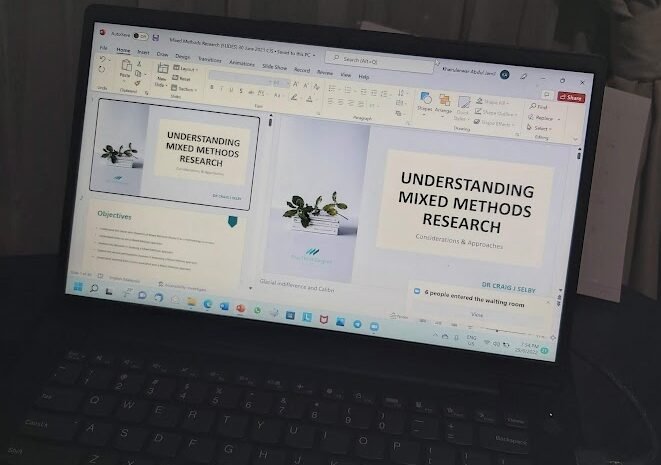Image resolution: width=661 pixels, height=465 pixels.
Task: Open the PowerPoint taskbar icon
Action: [240, 309]
